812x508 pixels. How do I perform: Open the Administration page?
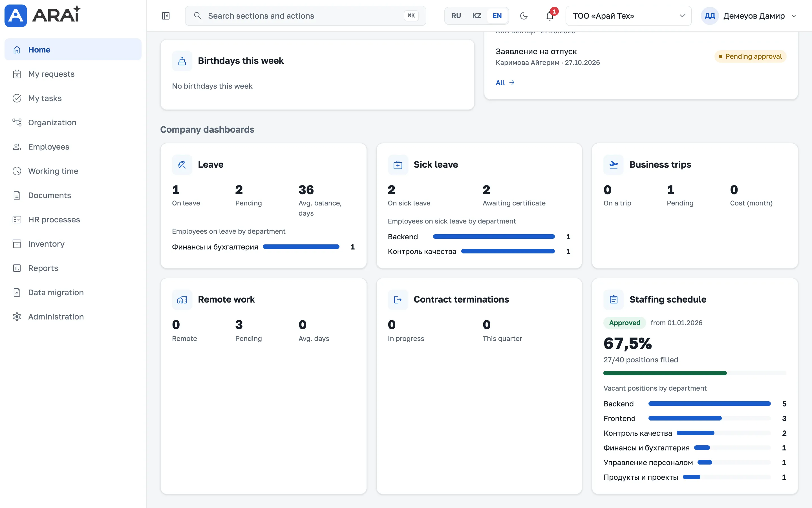(x=73, y=316)
